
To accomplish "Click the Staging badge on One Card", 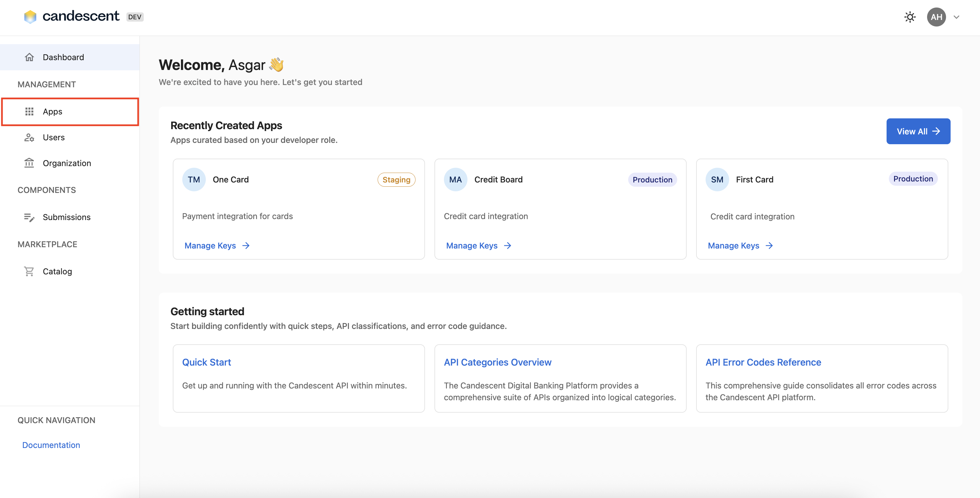I will pos(396,179).
